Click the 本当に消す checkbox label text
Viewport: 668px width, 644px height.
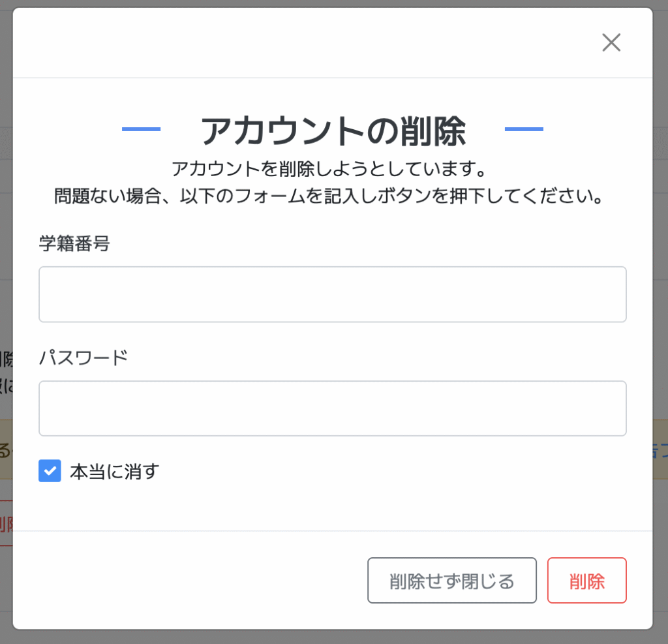click(x=115, y=471)
